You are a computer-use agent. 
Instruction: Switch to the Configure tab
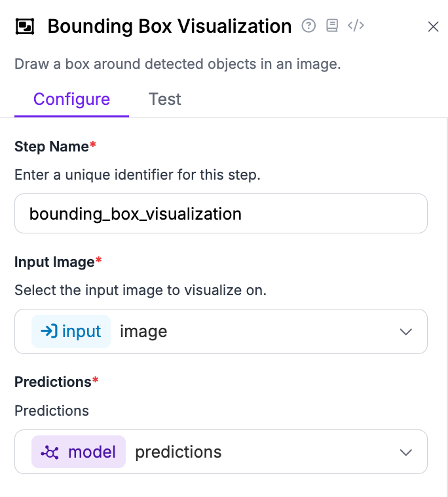click(x=71, y=99)
